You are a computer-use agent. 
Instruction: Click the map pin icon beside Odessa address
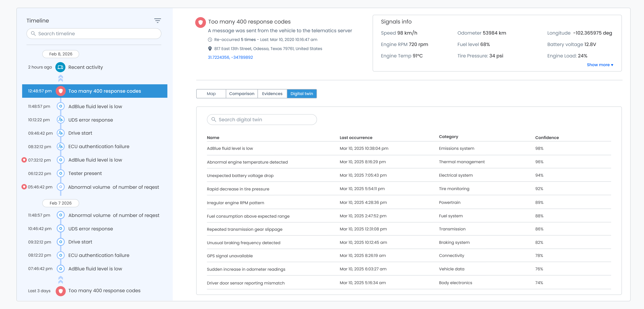click(x=210, y=49)
